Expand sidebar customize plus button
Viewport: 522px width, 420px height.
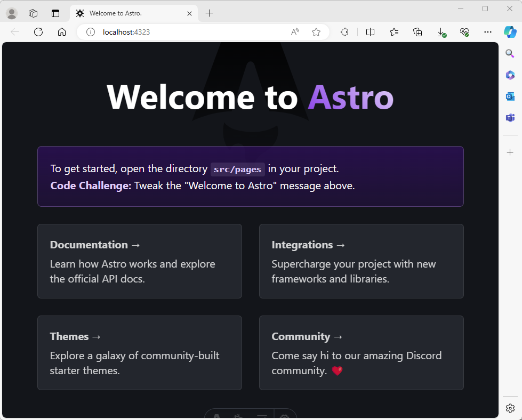click(x=510, y=152)
